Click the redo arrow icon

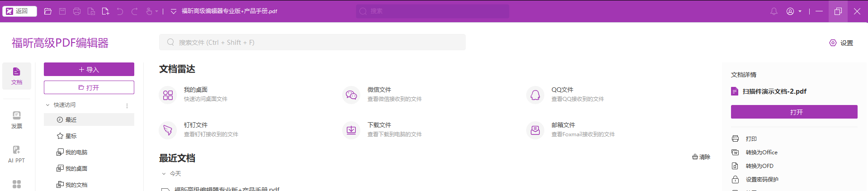tap(134, 11)
